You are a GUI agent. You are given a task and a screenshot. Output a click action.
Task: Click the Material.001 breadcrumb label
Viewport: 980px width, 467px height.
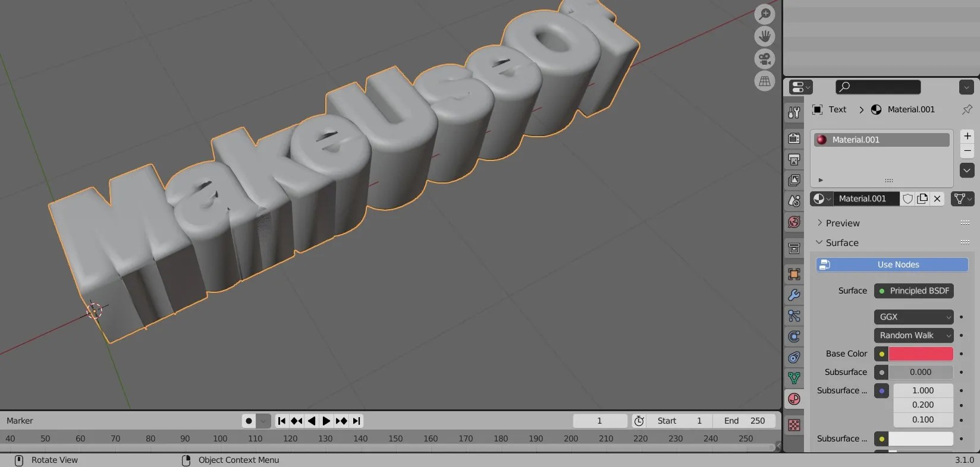pyautogui.click(x=911, y=109)
